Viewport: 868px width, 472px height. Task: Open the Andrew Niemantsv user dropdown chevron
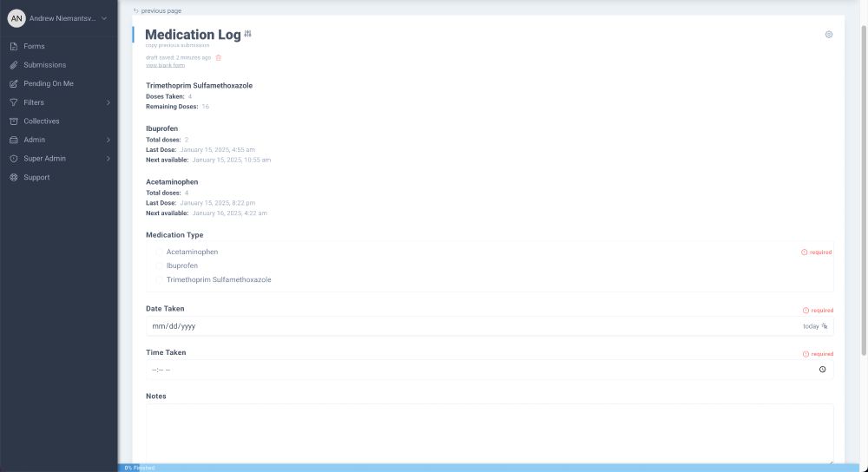pos(104,18)
